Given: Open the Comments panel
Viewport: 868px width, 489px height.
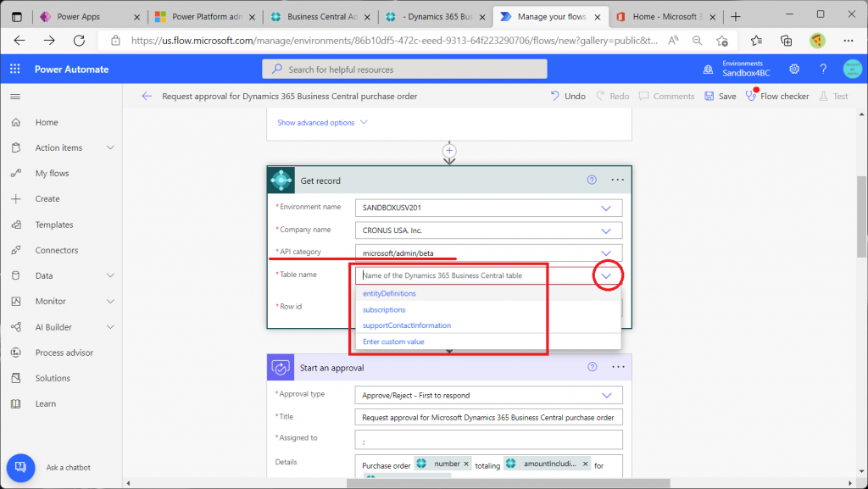Looking at the screenshot, I should (x=666, y=97).
